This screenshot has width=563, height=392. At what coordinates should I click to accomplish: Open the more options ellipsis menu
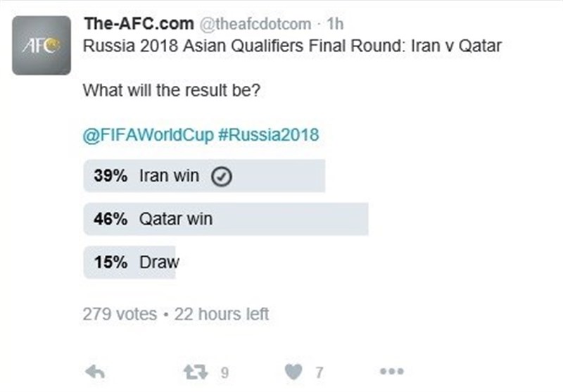[391, 371]
